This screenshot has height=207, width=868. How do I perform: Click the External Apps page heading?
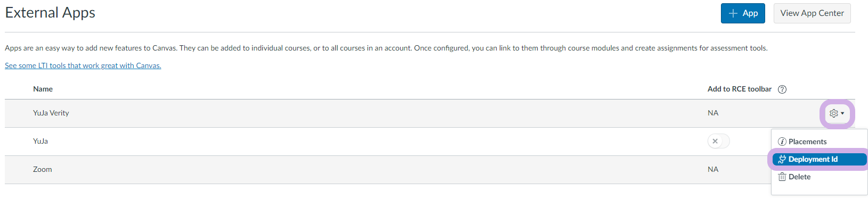click(50, 13)
